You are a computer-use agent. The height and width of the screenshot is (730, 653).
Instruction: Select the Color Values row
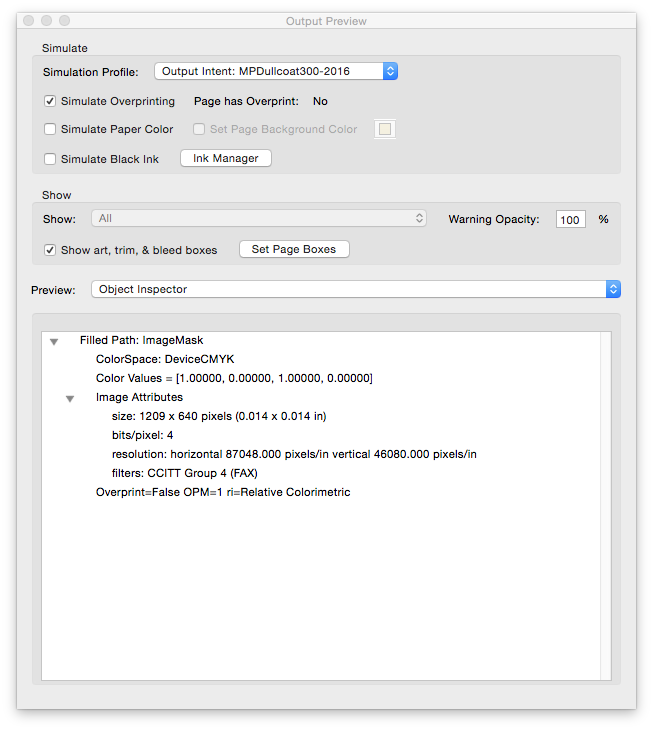[x=234, y=378]
